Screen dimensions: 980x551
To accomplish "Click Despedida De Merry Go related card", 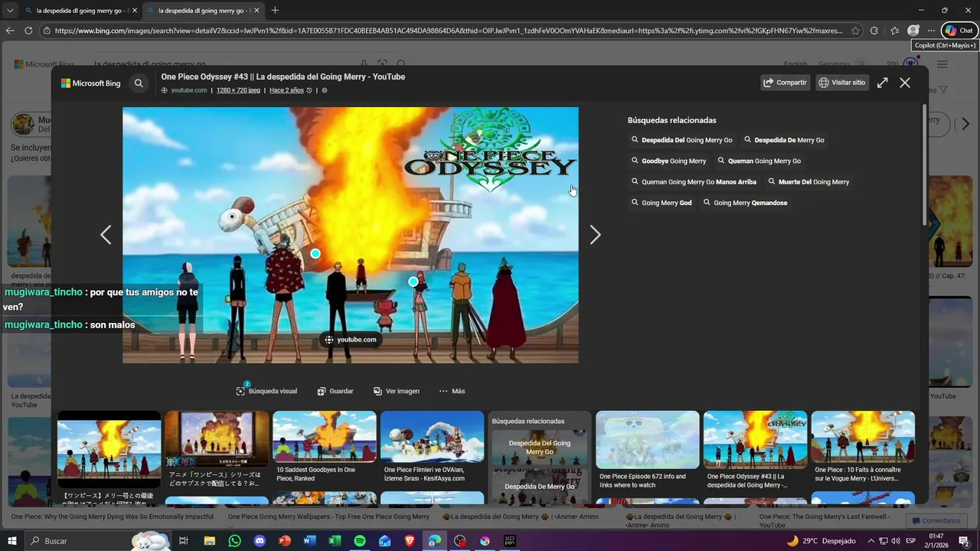I will pyautogui.click(x=540, y=487).
